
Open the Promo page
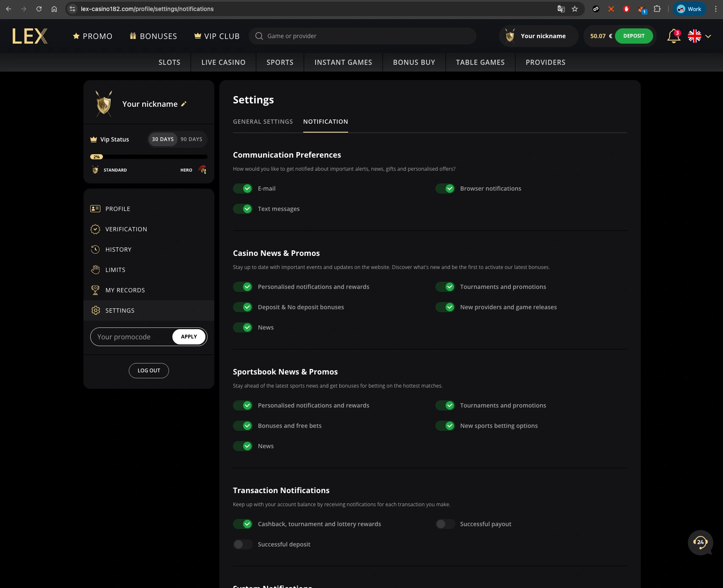(x=93, y=36)
